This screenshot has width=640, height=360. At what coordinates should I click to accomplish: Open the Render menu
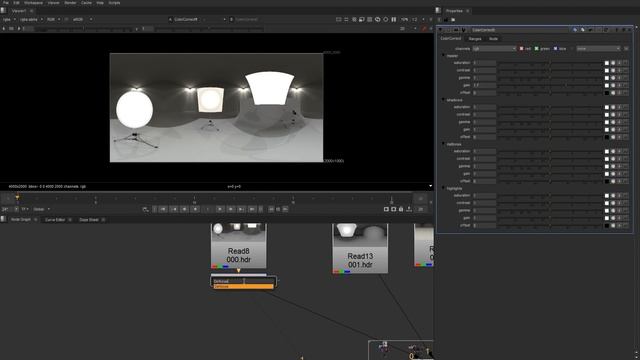pos(70,2)
